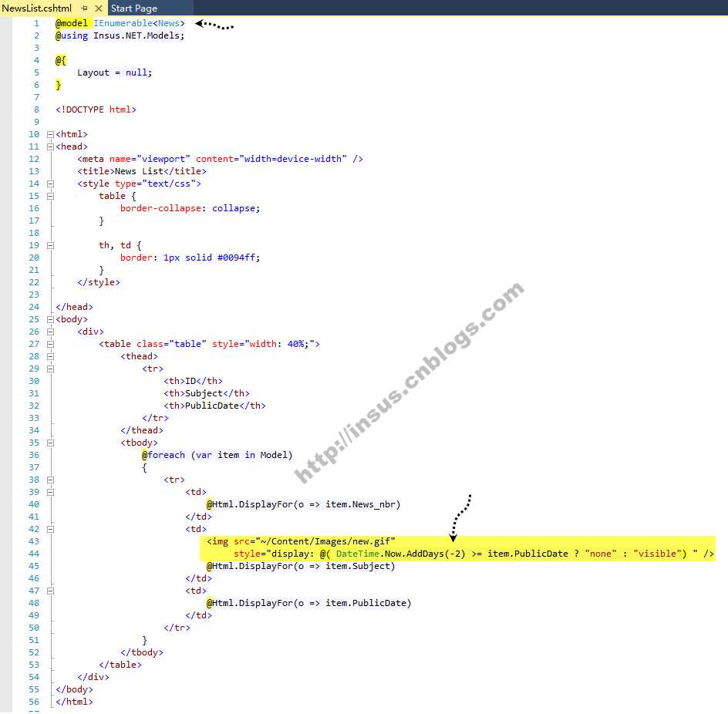Click the Subject table header line
Image resolution: width=728 pixels, height=714 pixels.
(206, 394)
